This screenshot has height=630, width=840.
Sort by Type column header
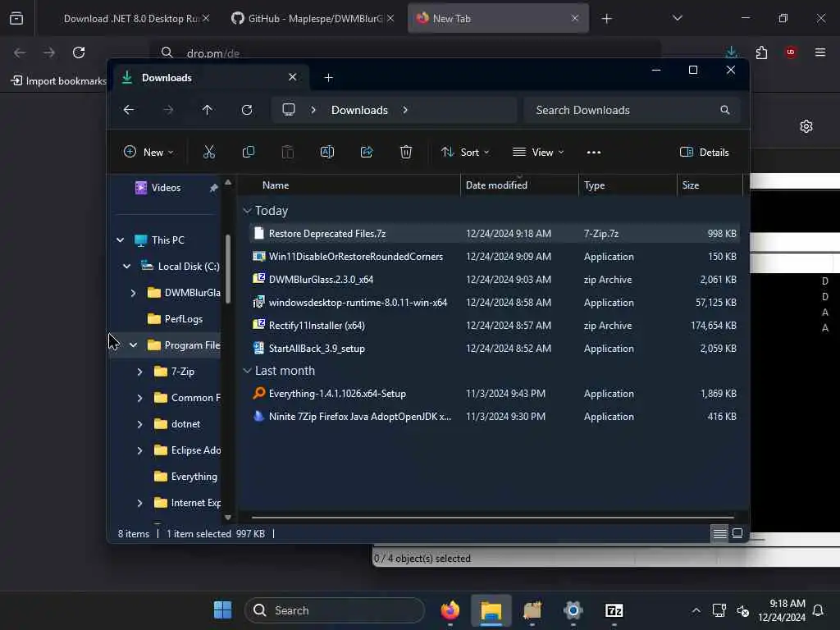click(x=628, y=185)
